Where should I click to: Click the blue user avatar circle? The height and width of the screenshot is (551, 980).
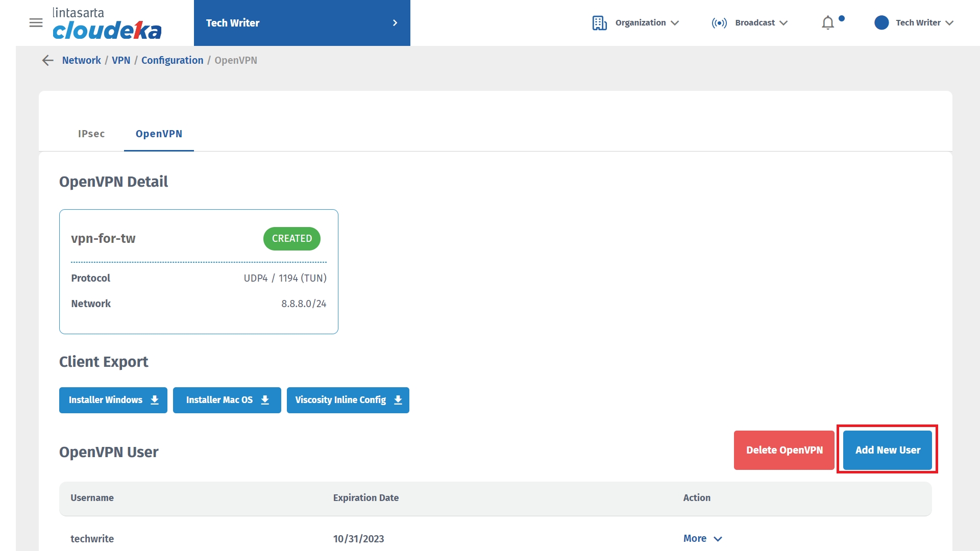881,23
